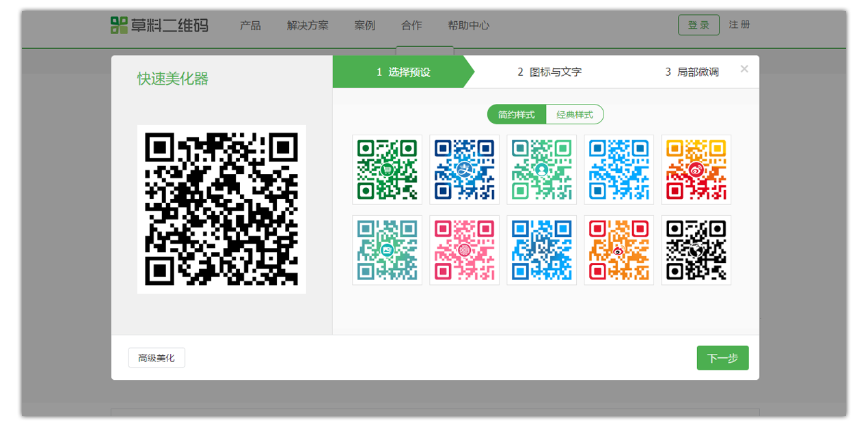This screenshot has height=427, width=868.
Task: Select the pink fingerprint QR preset
Action: pos(465,250)
